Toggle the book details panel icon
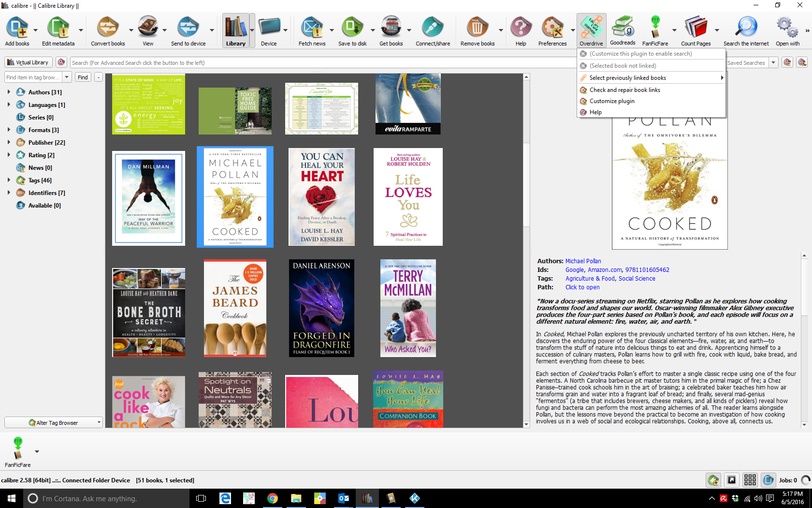 pos(768,480)
